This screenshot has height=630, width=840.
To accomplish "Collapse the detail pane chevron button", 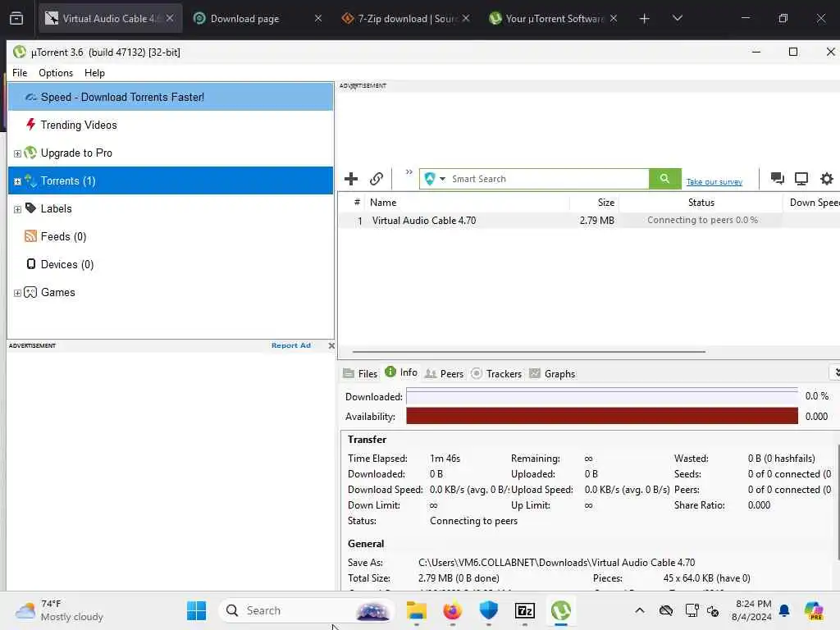I will (835, 372).
